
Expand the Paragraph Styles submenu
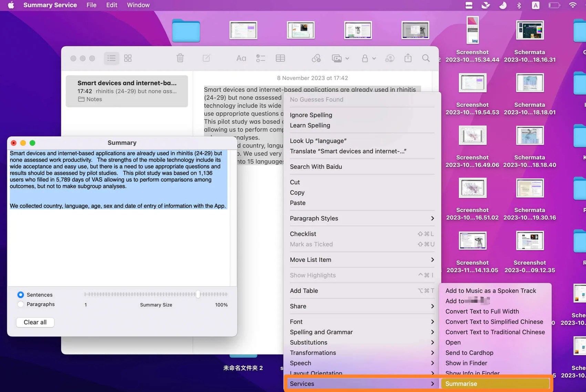tap(362, 218)
